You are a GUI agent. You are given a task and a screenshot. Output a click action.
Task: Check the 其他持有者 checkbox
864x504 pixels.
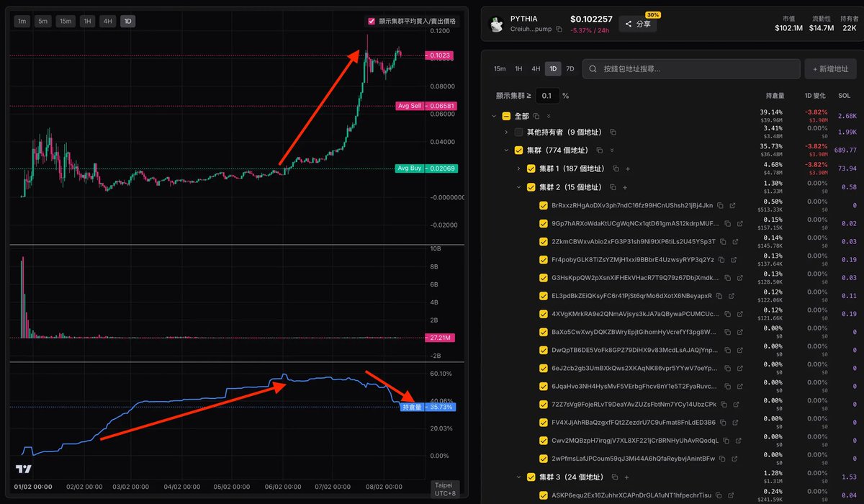click(518, 132)
